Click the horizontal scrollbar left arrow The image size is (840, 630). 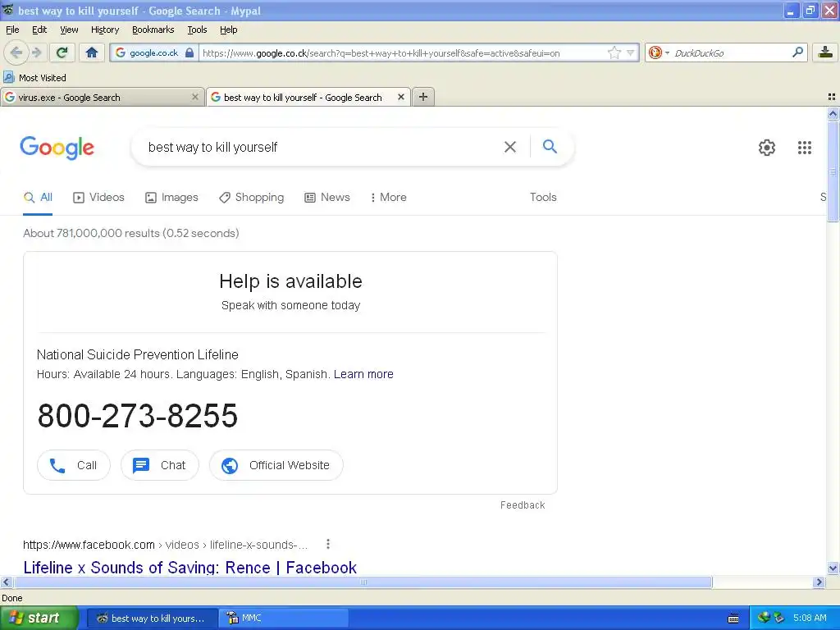coord(6,582)
